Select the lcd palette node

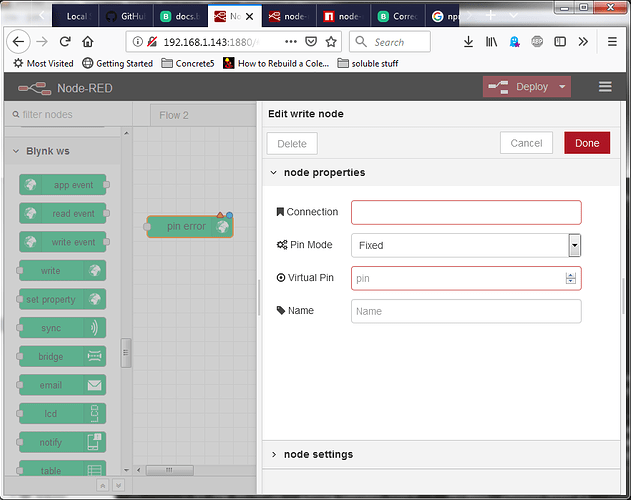[63, 413]
